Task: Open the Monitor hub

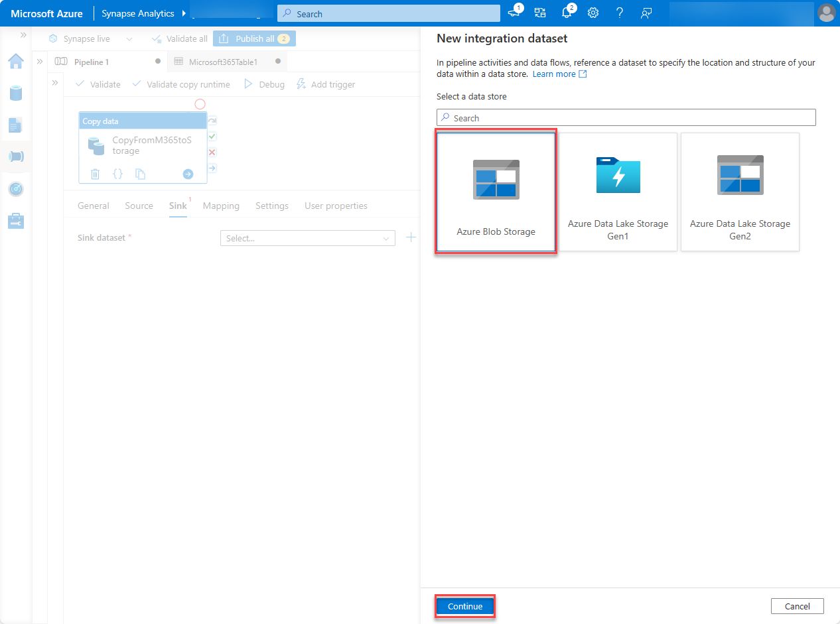Action: coord(16,188)
